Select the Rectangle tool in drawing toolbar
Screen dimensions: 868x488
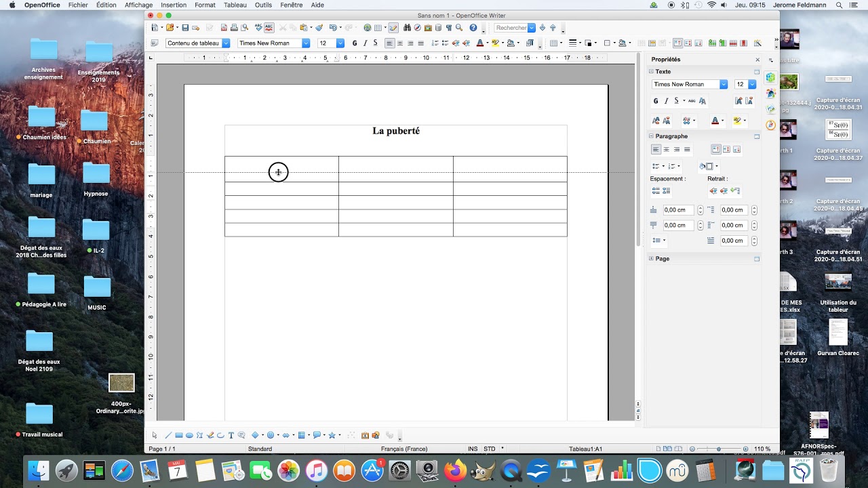(x=179, y=435)
